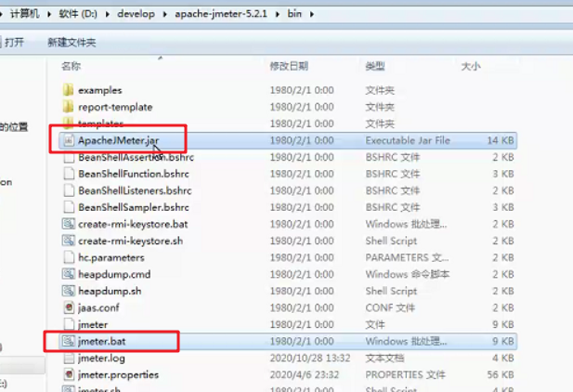Click the BeanShellSampler.bshrc file icon
Image resolution: width=573 pixels, height=392 pixels.
(69, 207)
